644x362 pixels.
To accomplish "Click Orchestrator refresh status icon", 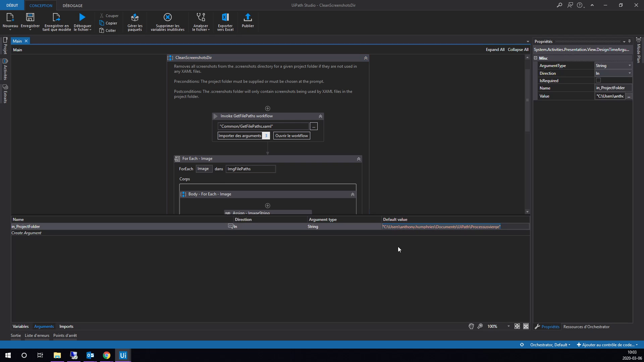I will tap(522, 345).
